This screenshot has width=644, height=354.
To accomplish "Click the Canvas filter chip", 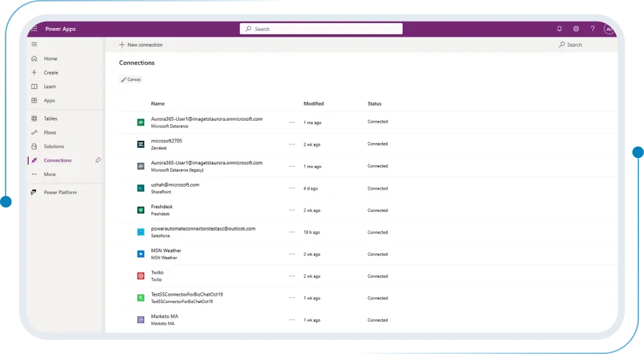I will [131, 79].
